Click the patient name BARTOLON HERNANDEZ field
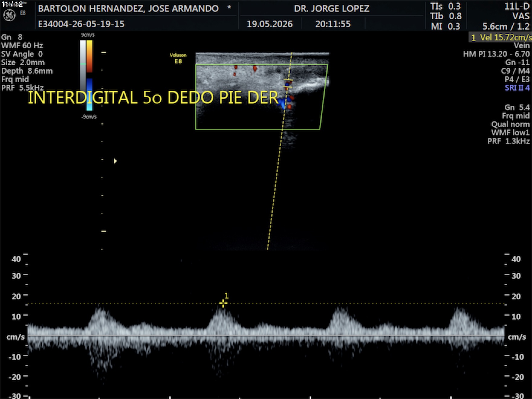This screenshot has width=532, height=399. pyautogui.click(x=128, y=8)
